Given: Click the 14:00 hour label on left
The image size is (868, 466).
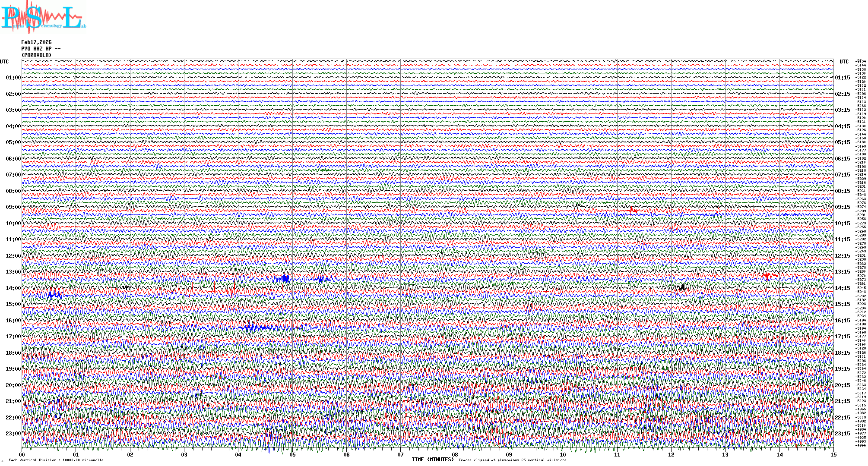Looking at the screenshot, I should pyautogui.click(x=13, y=288).
